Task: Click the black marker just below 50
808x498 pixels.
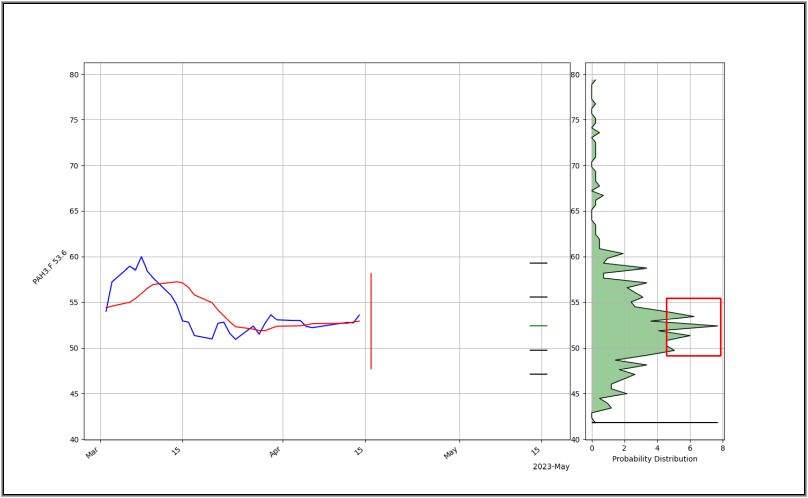Action: pyautogui.click(x=539, y=350)
